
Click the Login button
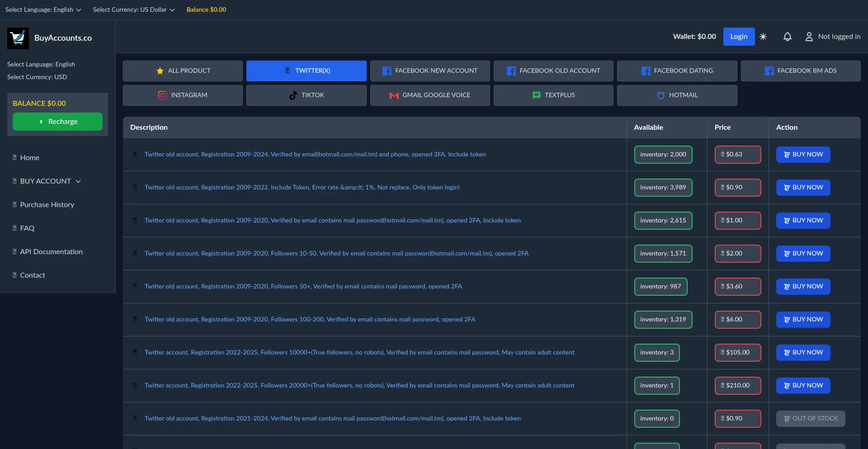[x=738, y=37]
